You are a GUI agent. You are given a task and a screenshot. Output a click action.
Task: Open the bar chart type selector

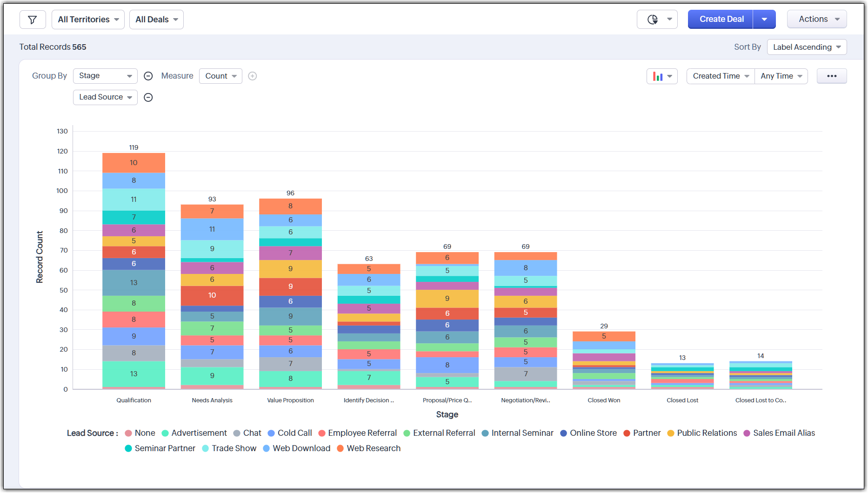(x=661, y=76)
